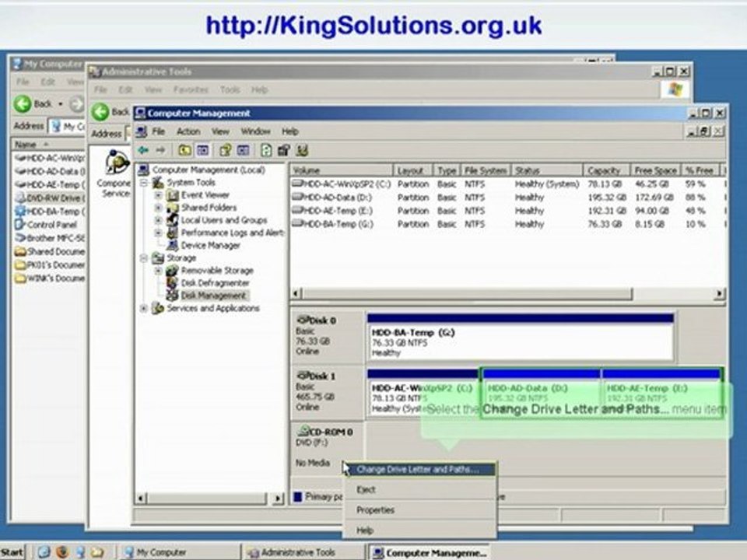The height and width of the screenshot is (560, 747).
Task: Collapse the Storage tree node
Action: point(145,257)
